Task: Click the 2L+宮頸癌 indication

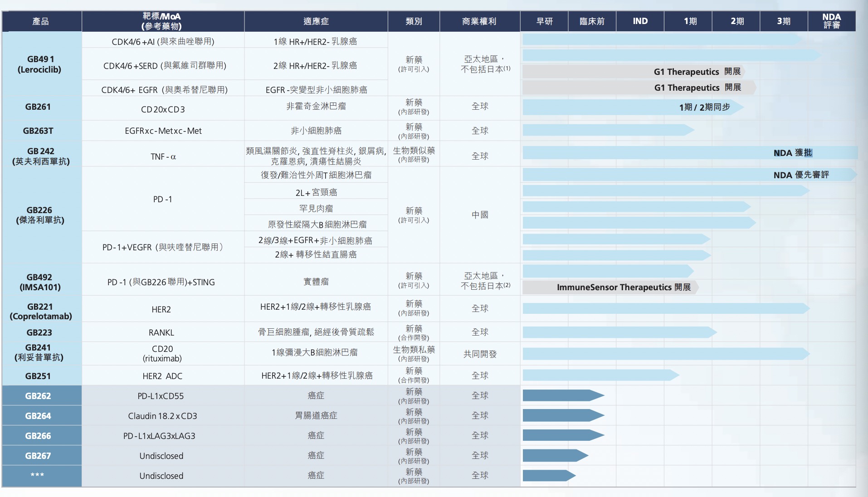Action: 316,192
